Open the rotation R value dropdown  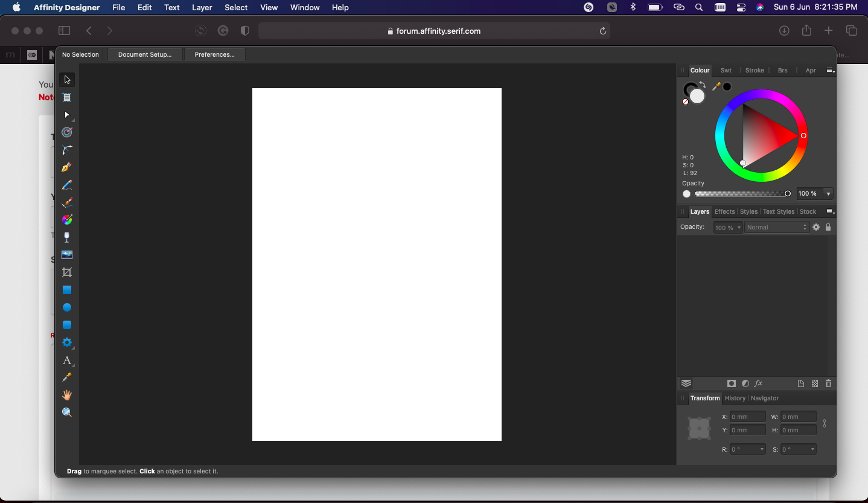pyautogui.click(x=762, y=449)
